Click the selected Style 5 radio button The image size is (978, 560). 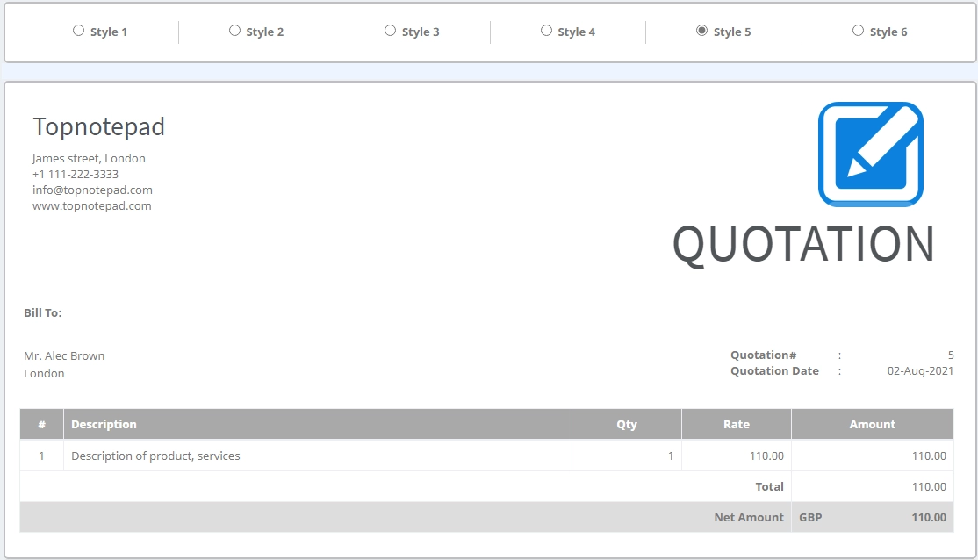(701, 31)
